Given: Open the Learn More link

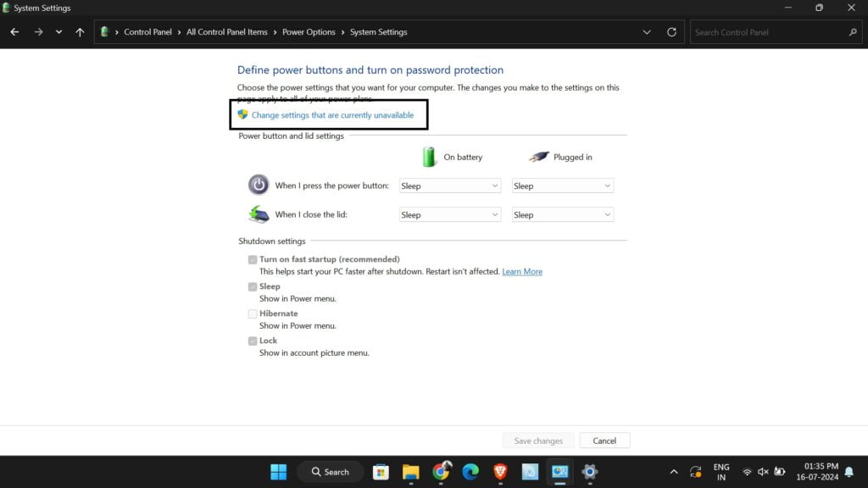Looking at the screenshot, I should tap(522, 272).
